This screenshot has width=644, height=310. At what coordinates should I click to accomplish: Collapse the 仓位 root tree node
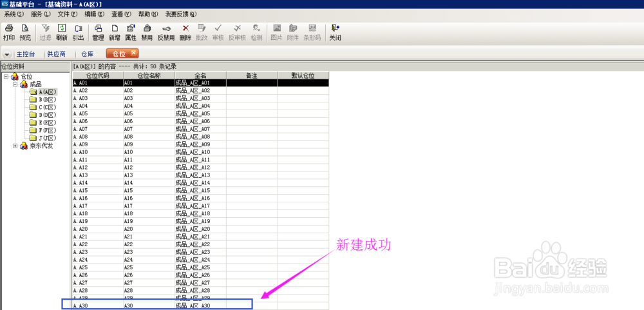pos(6,77)
